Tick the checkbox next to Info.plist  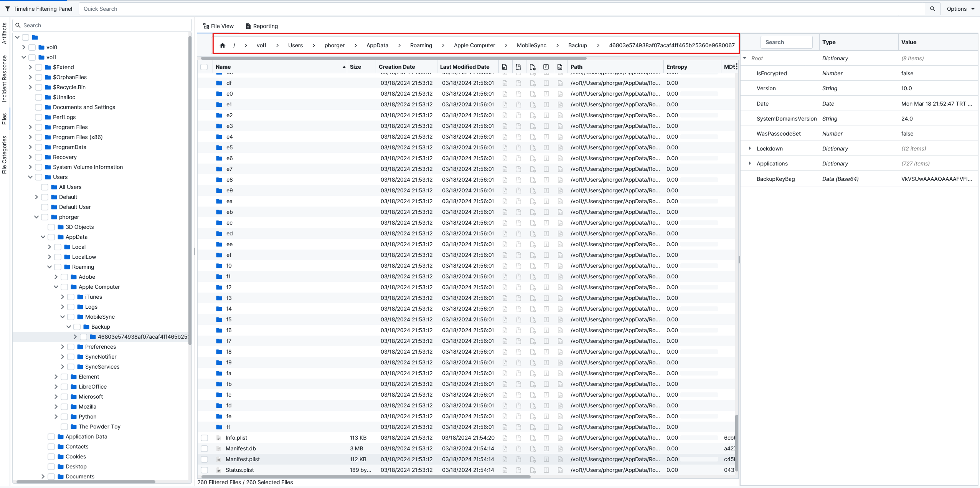click(205, 438)
